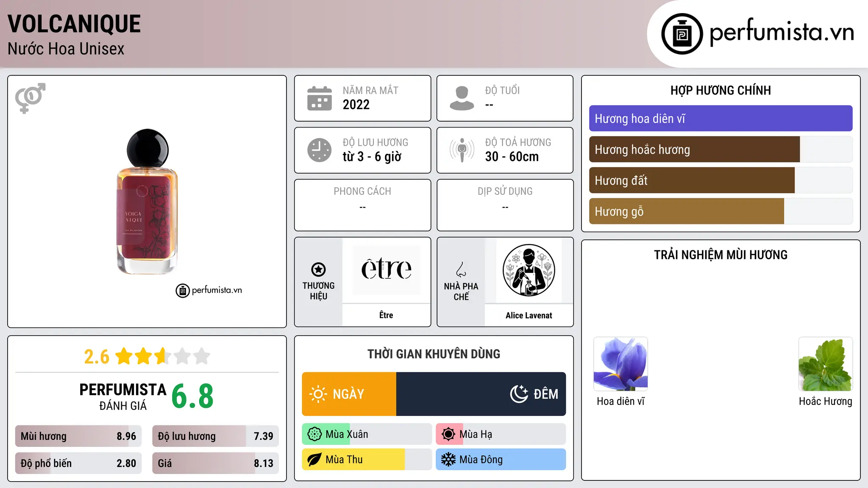The width and height of the screenshot is (868, 488).
Task: Open the Être brand logo
Action: (x=386, y=270)
